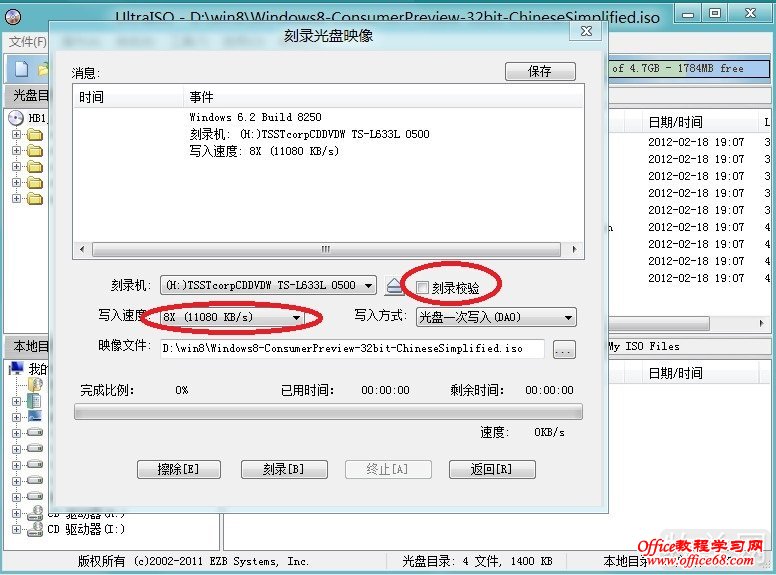
Task: Click the 保存 save log button
Action: [540, 71]
